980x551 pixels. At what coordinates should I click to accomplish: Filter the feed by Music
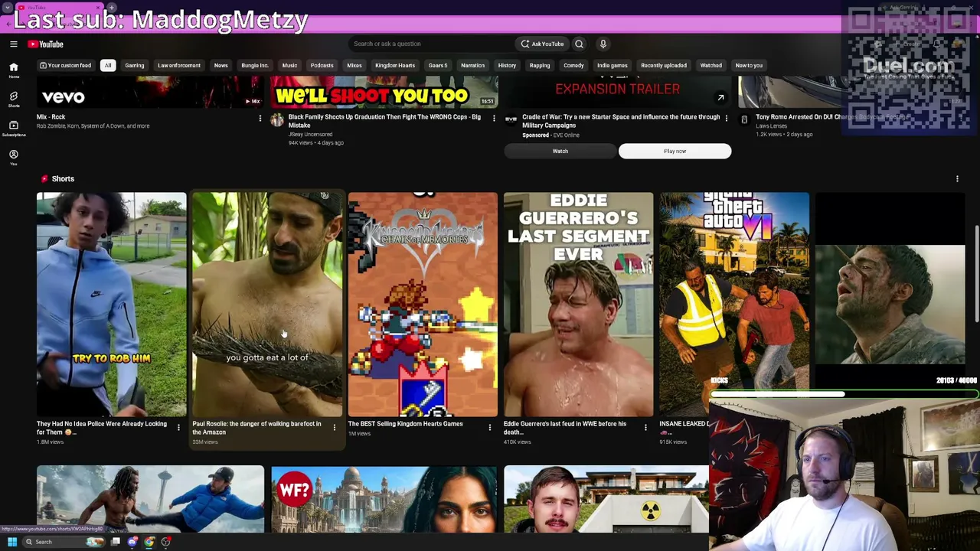click(x=289, y=65)
